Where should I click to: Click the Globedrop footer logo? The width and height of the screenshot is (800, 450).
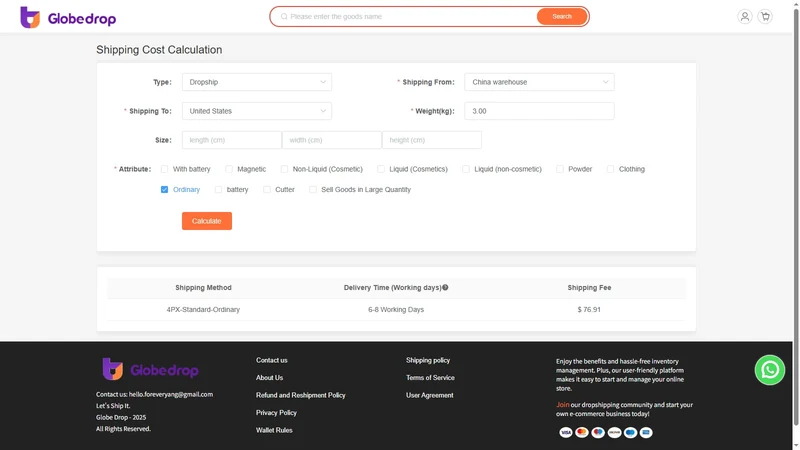[x=151, y=369]
